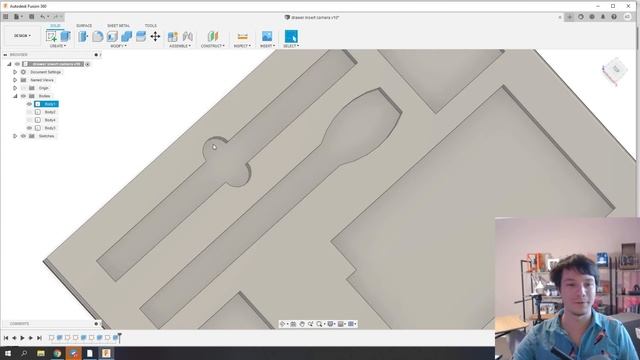640x360 pixels.
Task: Open the job status clock icon
Action: 592,17
